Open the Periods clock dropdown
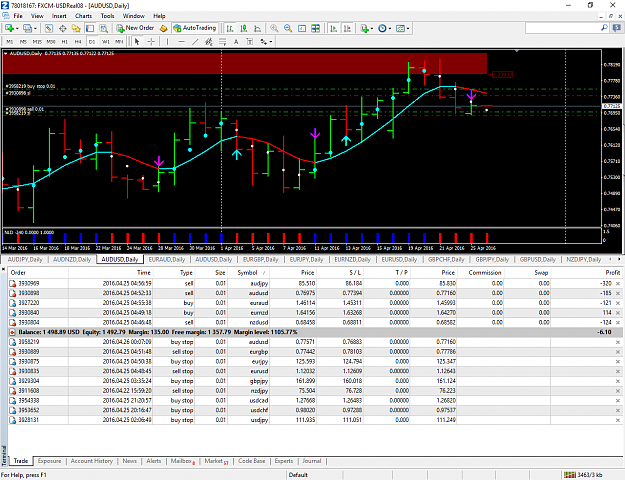 point(384,28)
